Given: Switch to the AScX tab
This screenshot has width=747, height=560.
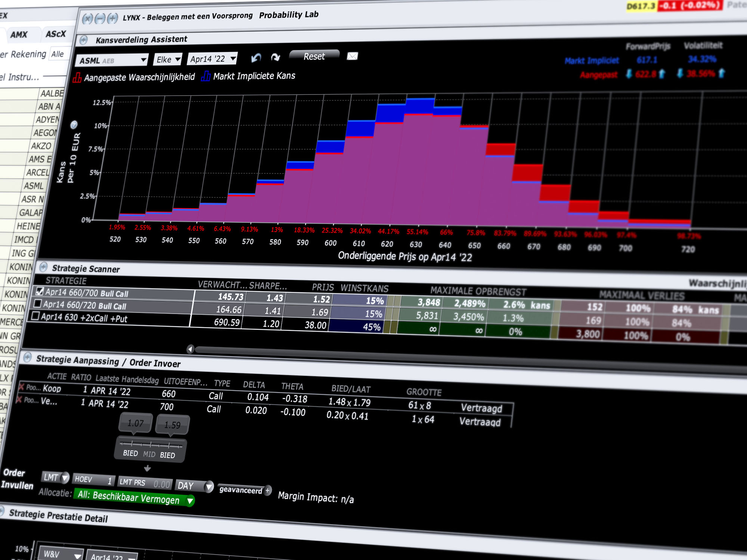Looking at the screenshot, I should [x=56, y=34].
